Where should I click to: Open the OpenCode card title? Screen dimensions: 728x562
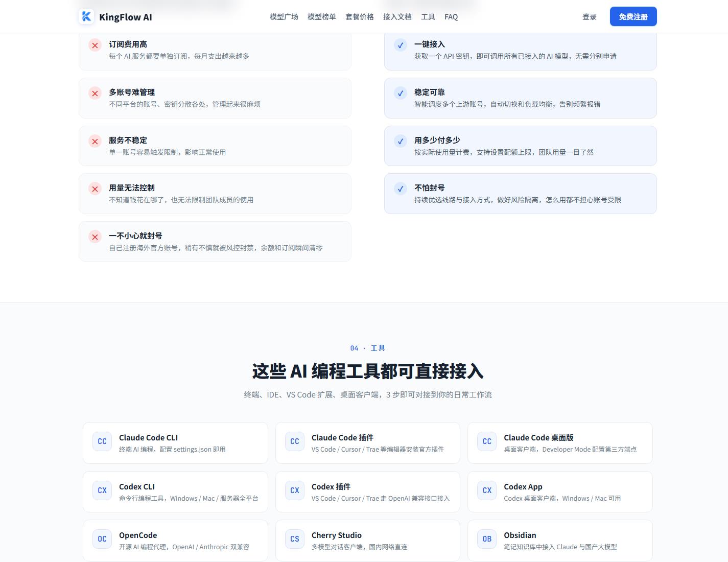coord(138,535)
